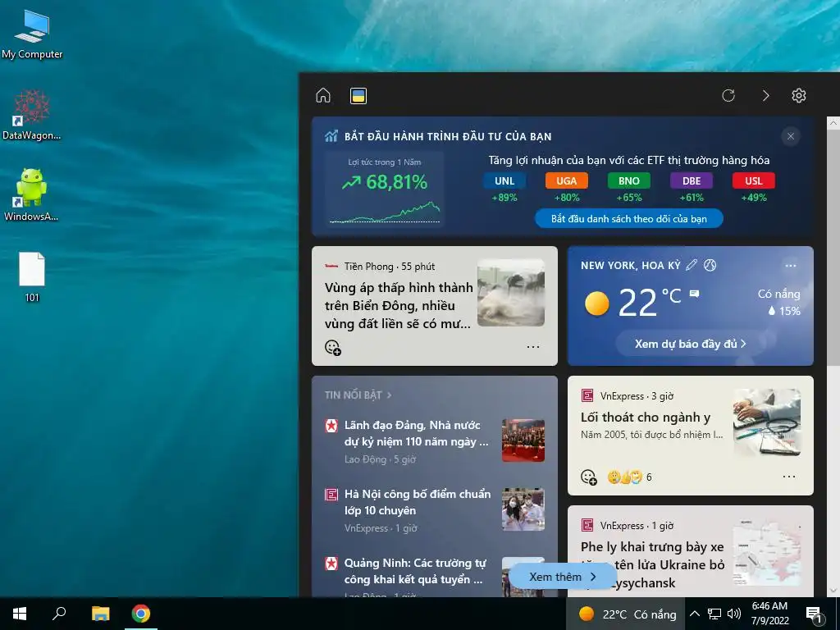Click the UNL ticker badge
Viewport: 840px width, 630px height.
click(504, 180)
